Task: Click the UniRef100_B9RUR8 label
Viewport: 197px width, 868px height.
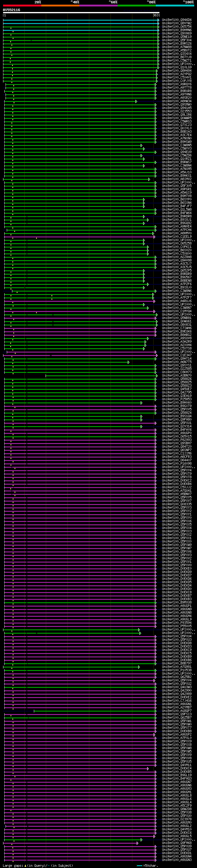Action: [x=177, y=91]
